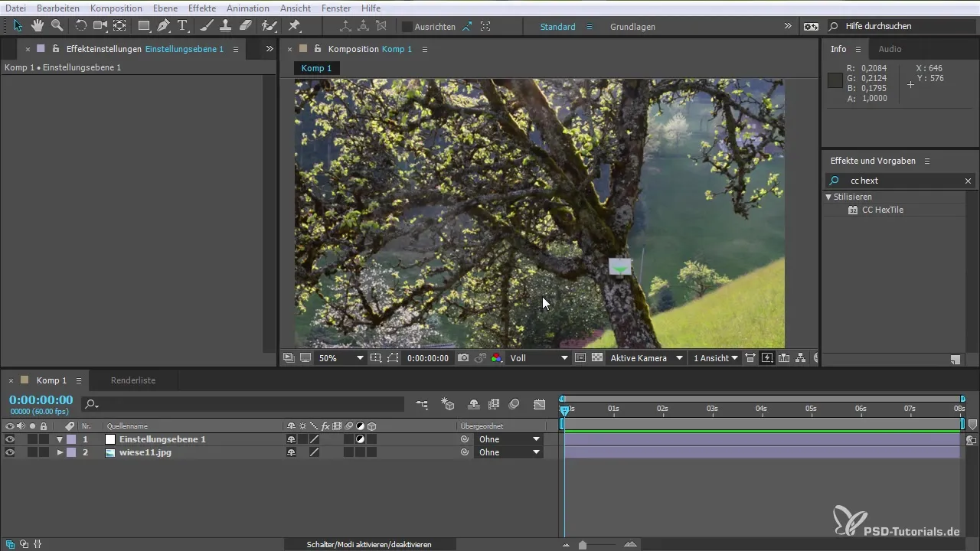
Task: Switch to the Renderliste tab
Action: [x=133, y=380]
